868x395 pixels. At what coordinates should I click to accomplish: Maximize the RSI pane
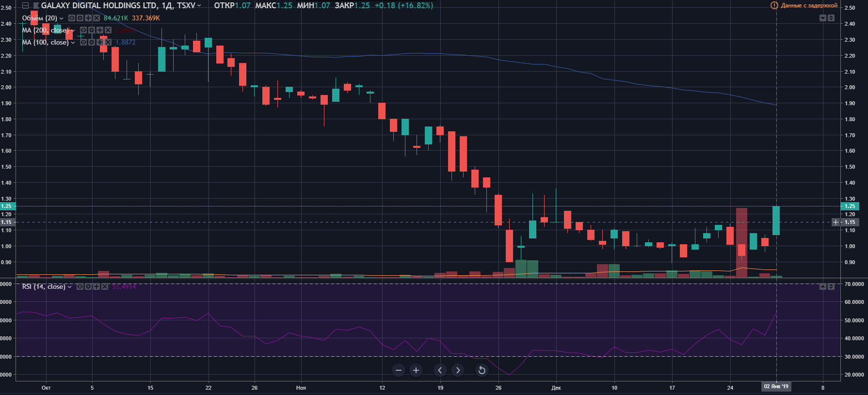pos(831,286)
